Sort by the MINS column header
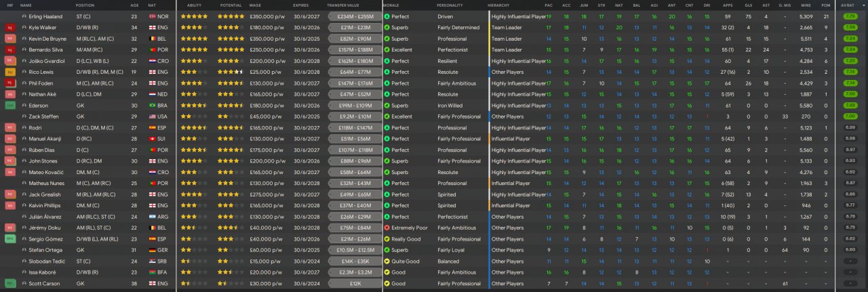The width and height of the screenshot is (868, 292). click(806, 5)
